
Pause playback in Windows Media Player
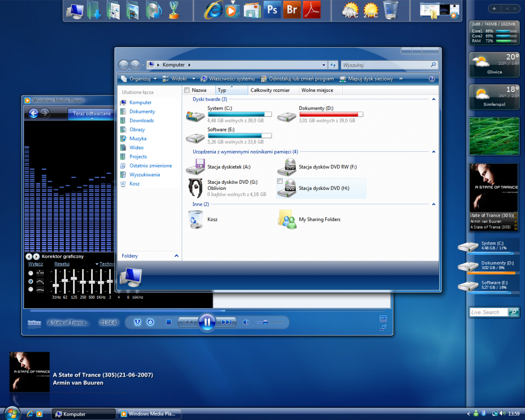pyautogui.click(x=207, y=322)
